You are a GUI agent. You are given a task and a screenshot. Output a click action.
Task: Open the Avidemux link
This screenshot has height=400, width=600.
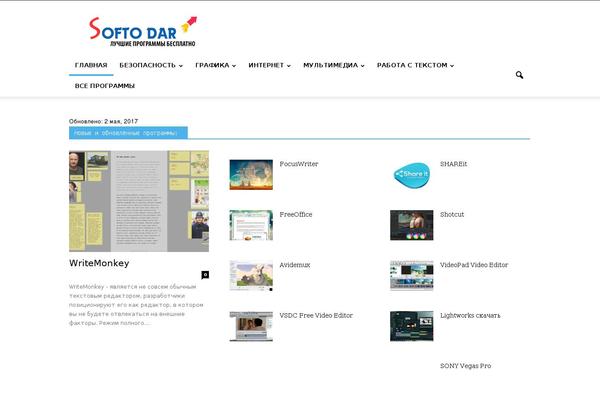(x=295, y=265)
